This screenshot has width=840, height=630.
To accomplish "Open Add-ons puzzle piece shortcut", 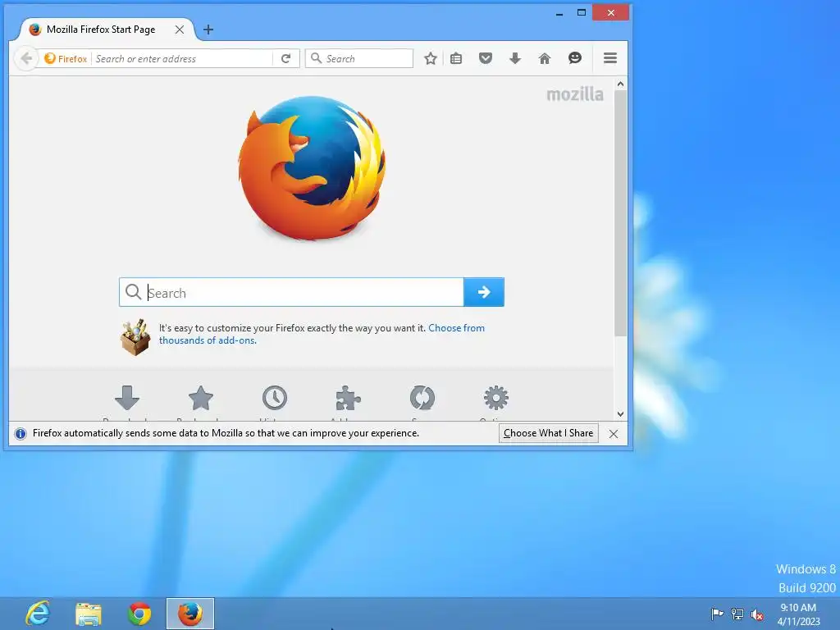I will (x=348, y=398).
